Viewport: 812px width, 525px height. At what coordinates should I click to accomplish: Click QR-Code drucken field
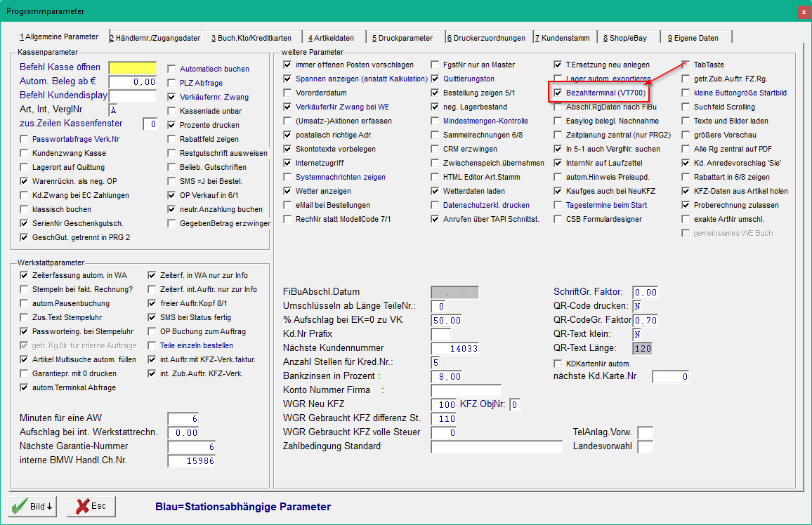point(638,306)
